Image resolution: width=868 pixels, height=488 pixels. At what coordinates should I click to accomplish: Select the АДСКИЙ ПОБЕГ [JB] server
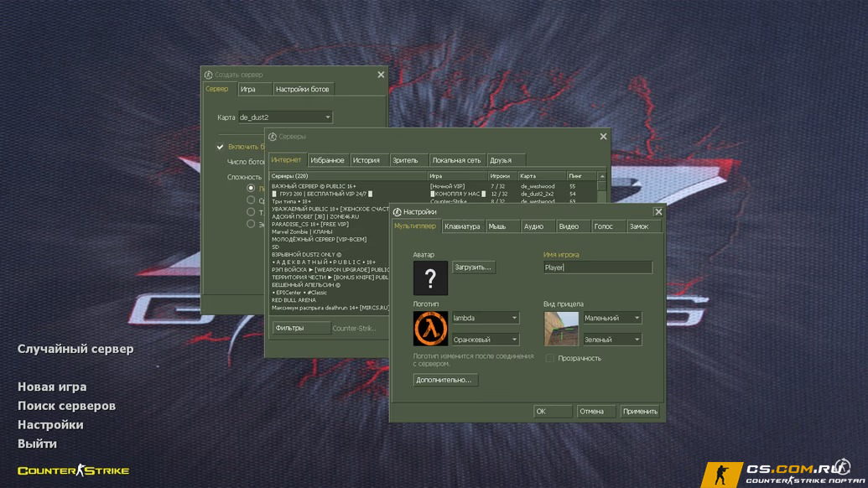(330, 217)
